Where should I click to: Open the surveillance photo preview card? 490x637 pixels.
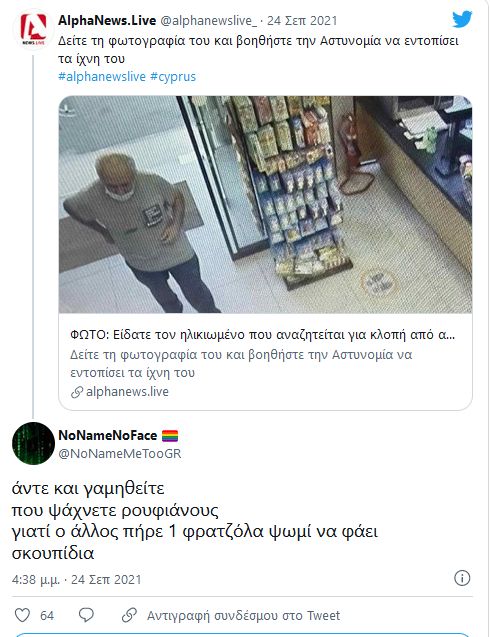(x=265, y=204)
